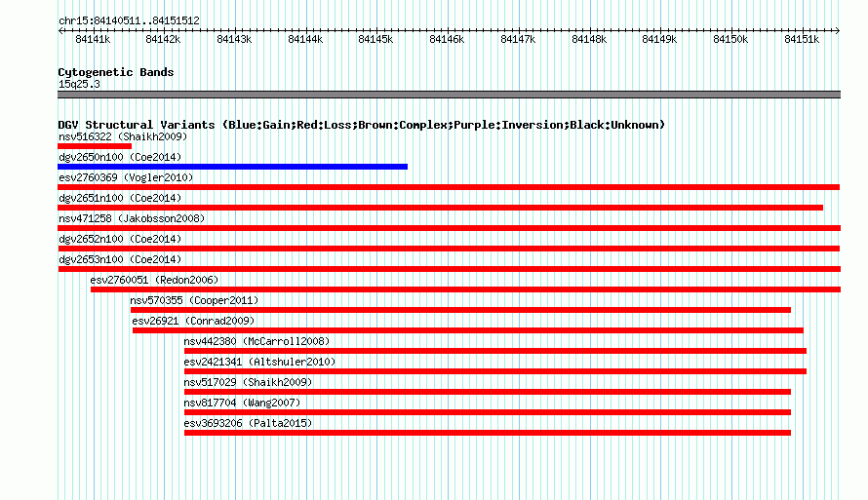This screenshot has height=500, width=868.
Task: Open variant label dgv2651n100 (Coe2014)
Action: 120,198
